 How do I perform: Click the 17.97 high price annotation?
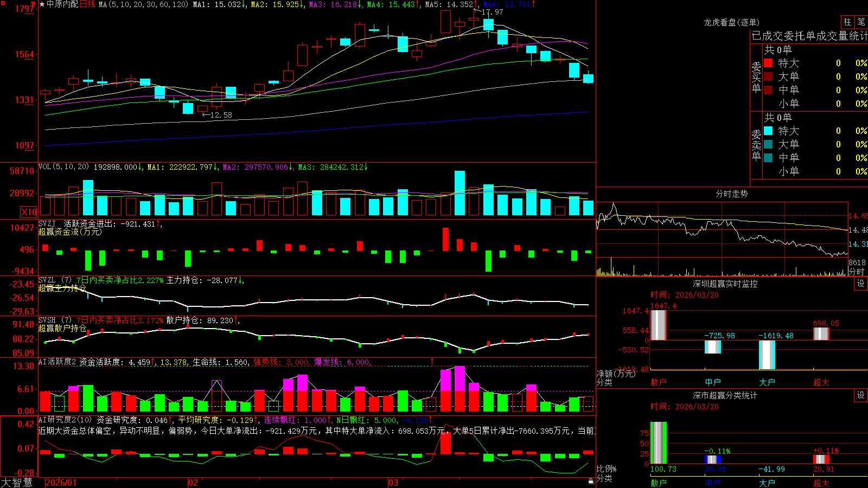[x=492, y=12]
